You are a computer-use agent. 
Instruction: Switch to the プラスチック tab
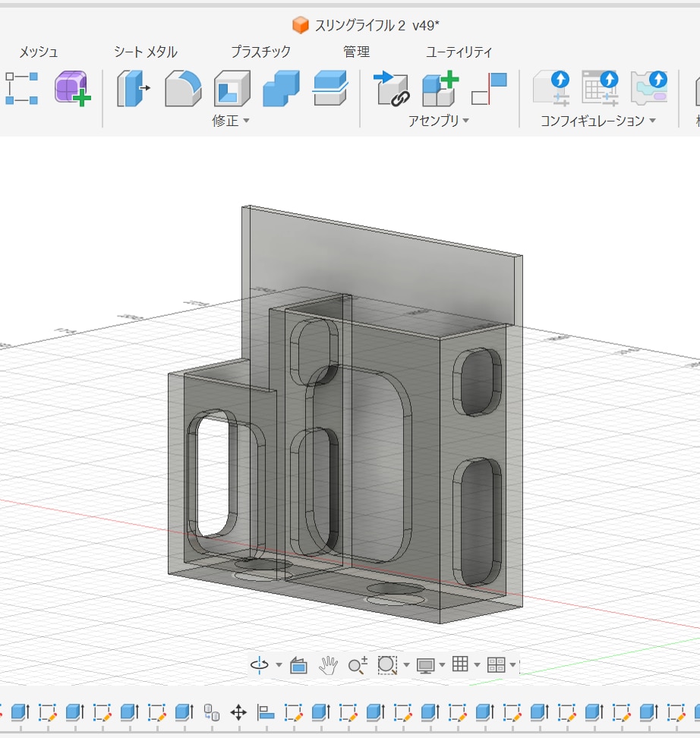coord(260,52)
